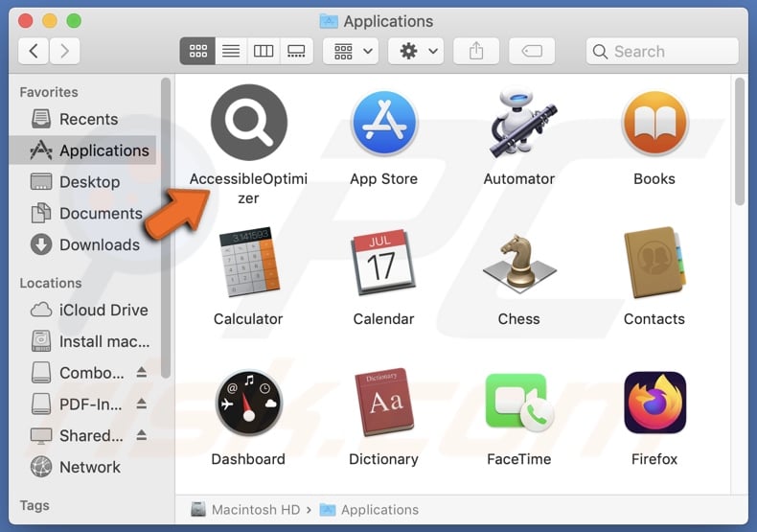
Task: Switch to list view
Action: click(231, 51)
